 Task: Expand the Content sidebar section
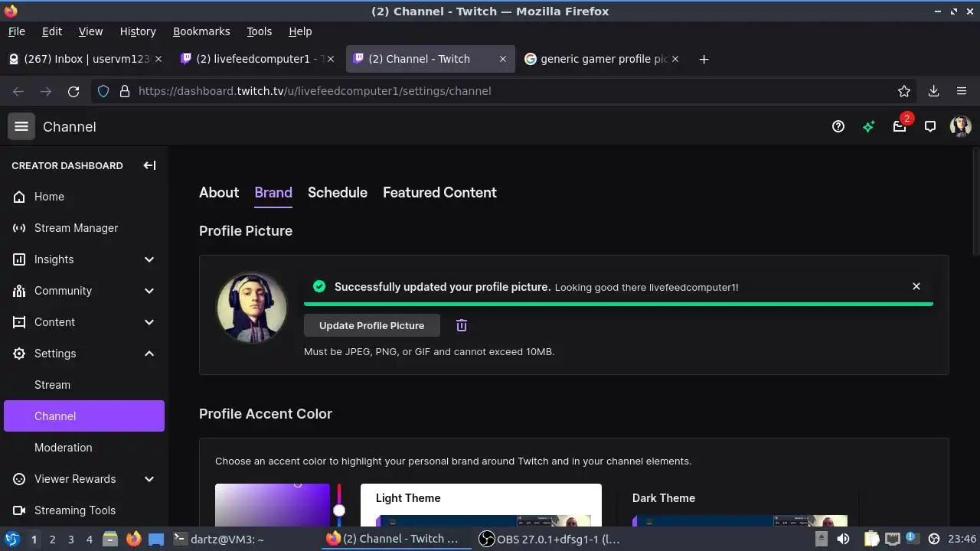[x=84, y=322]
